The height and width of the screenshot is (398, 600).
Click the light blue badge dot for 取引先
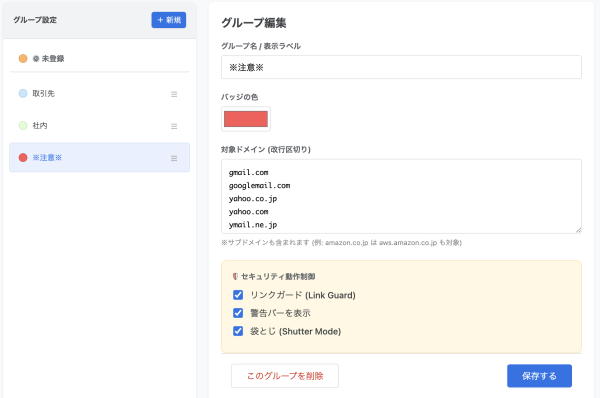[23, 93]
